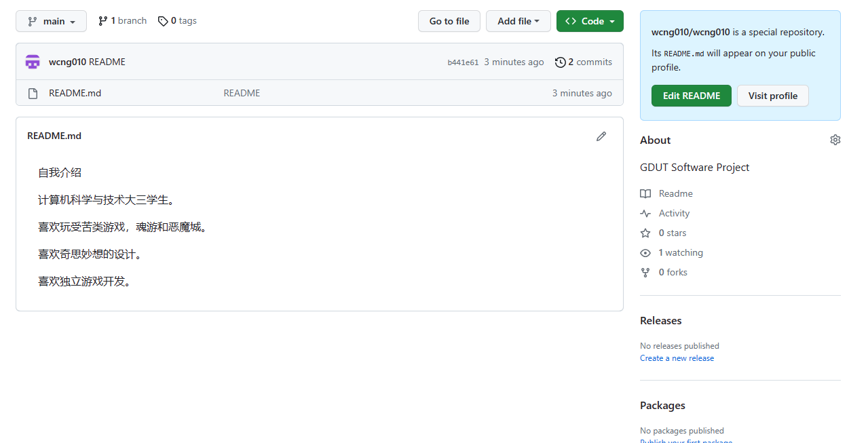Click the code brackets icon on Code button
Viewport: 868px width, 443px height.
click(x=571, y=22)
